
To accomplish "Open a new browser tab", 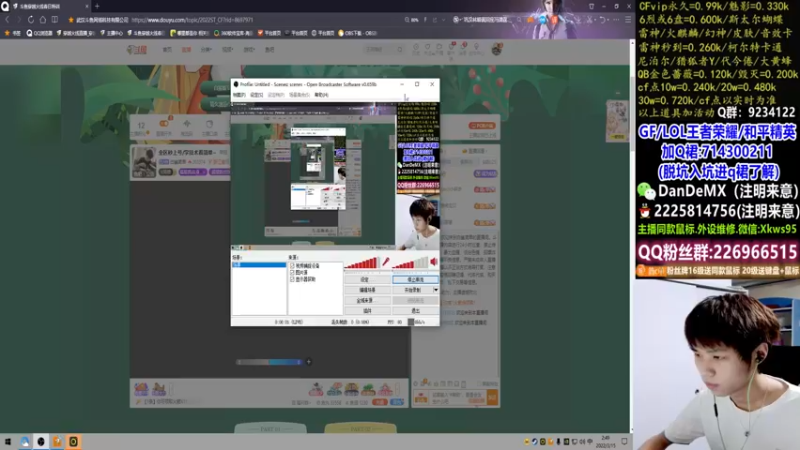I will pyautogui.click(x=97, y=6).
